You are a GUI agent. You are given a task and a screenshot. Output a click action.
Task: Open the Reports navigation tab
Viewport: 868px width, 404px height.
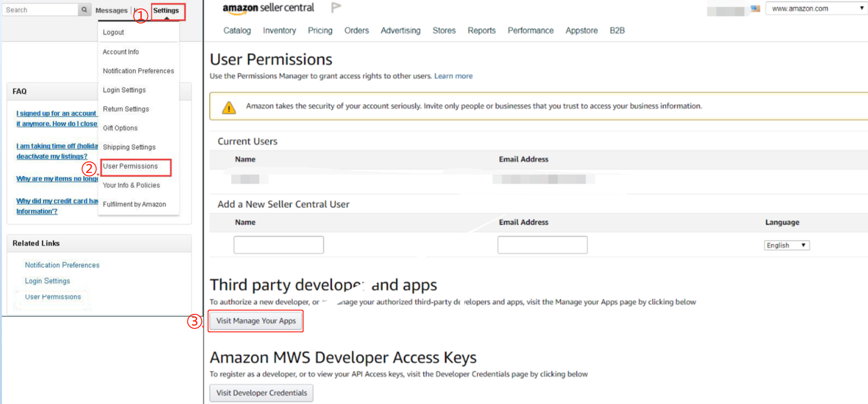(x=481, y=31)
